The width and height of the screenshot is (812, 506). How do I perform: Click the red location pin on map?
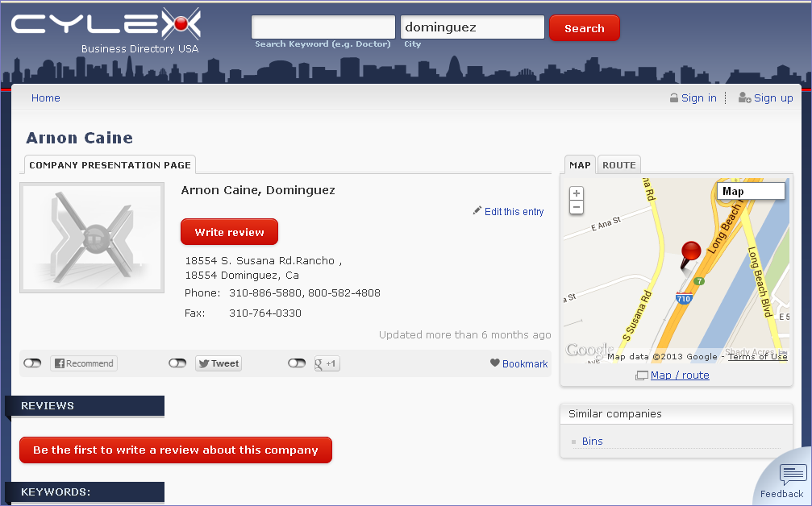(691, 252)
